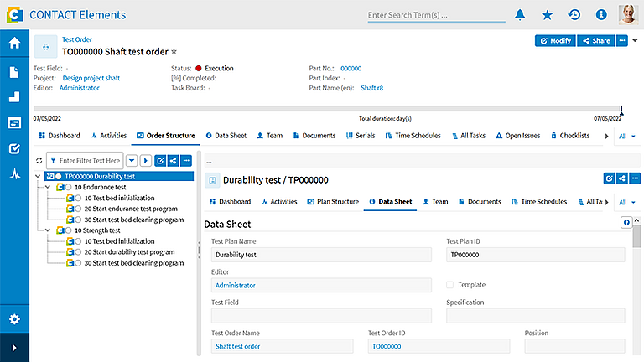Image resolution: width=644 pixels, height=362 pixels.
Task: Open the tree toolbar more options icon
Action: pos(186,161)
